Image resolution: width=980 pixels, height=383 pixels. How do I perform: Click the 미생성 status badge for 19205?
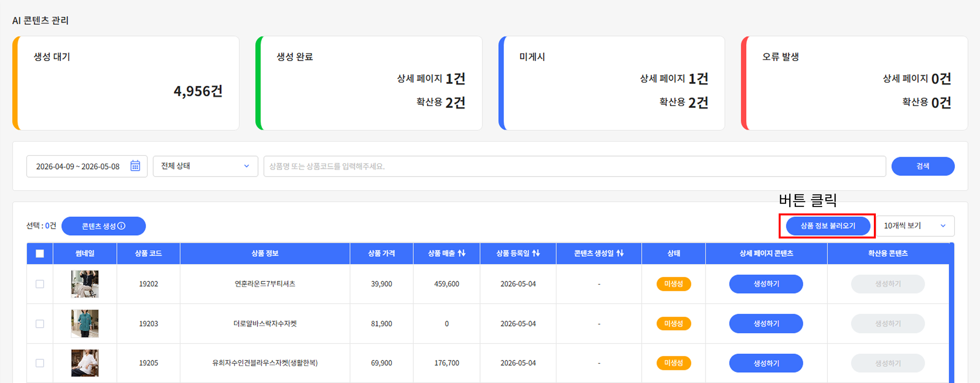[674, 363]
